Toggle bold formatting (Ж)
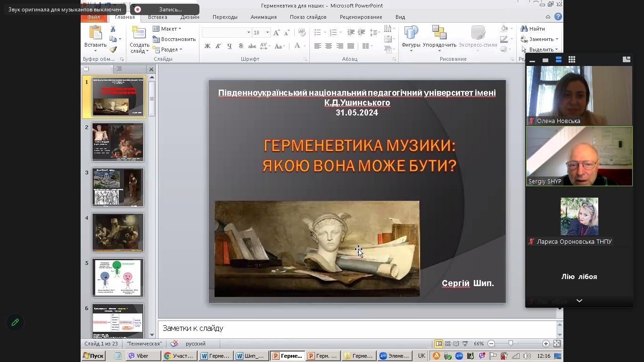 click(x=207, y=46)
